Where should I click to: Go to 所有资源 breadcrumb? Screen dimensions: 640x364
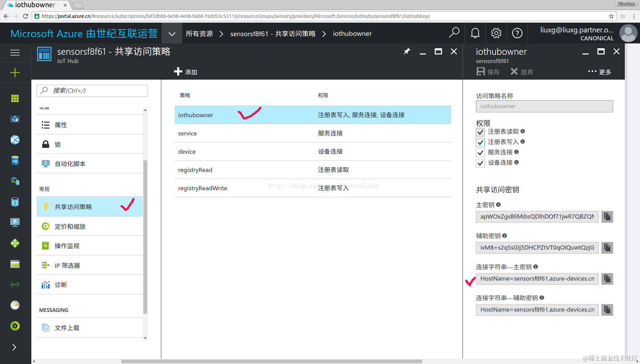[x=199, y=33]
